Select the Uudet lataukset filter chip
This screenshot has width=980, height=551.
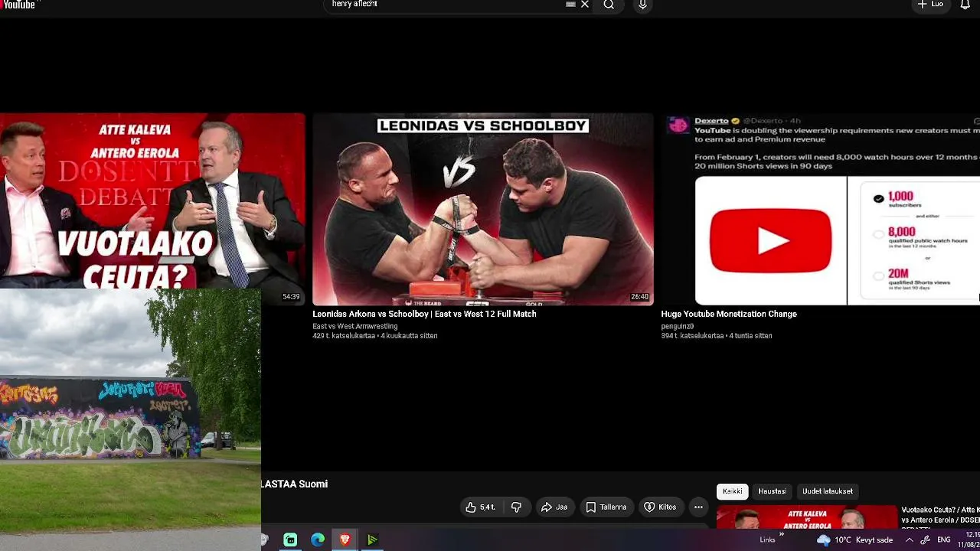point(828,491)
